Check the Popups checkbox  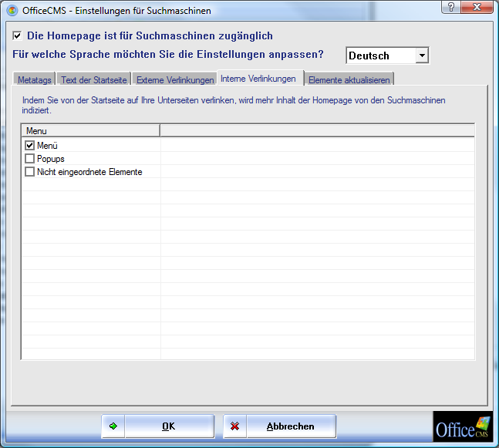coord(29,158)
